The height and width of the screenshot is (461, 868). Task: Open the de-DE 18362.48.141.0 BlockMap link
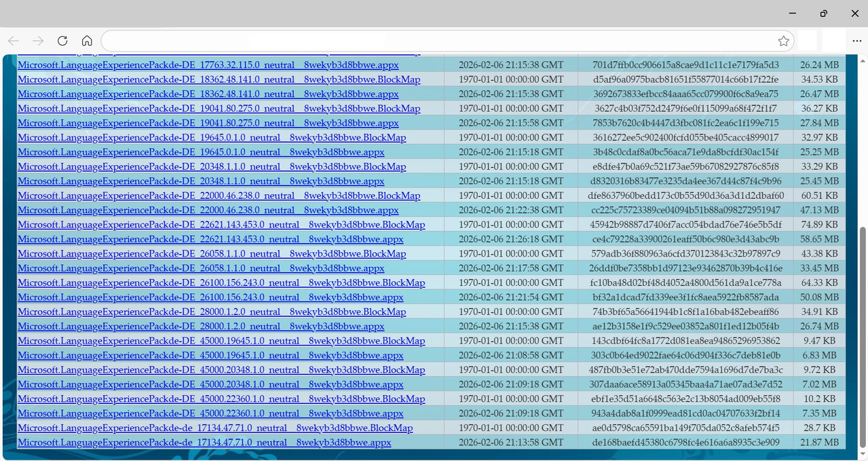[219, 79]
